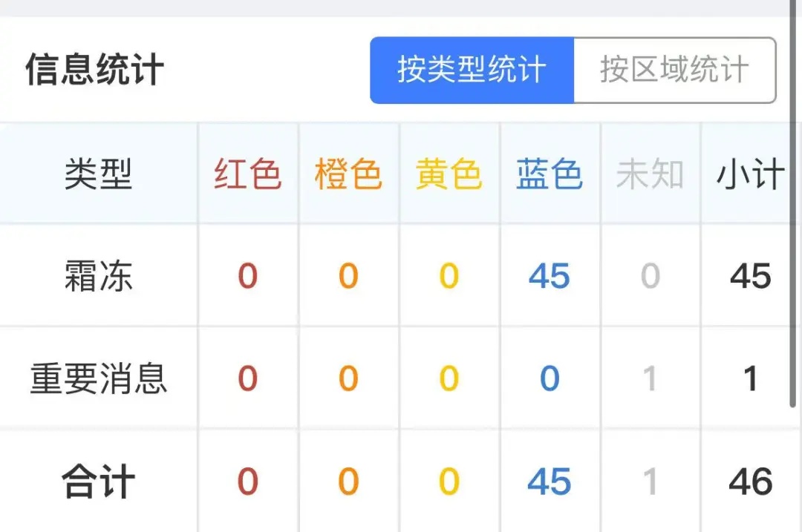Click the 红色 column header
The image size is (802, 532).
click(x=247, y=174)
